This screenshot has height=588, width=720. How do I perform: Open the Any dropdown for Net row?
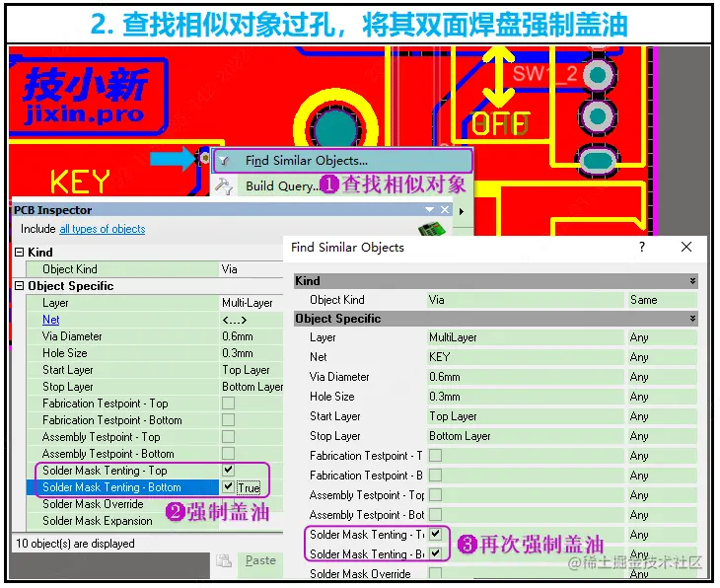pyautogui.click(x=662, y=357)
